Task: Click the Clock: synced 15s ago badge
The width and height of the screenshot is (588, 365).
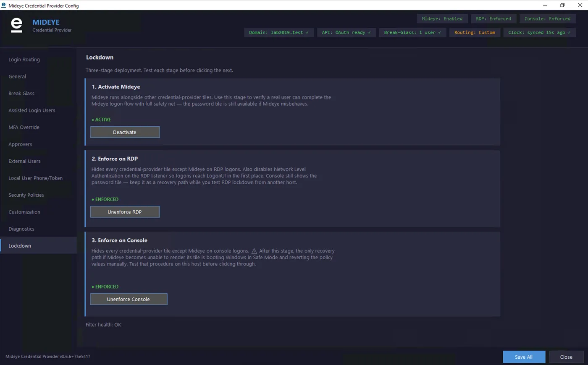Action: (539, 32)
